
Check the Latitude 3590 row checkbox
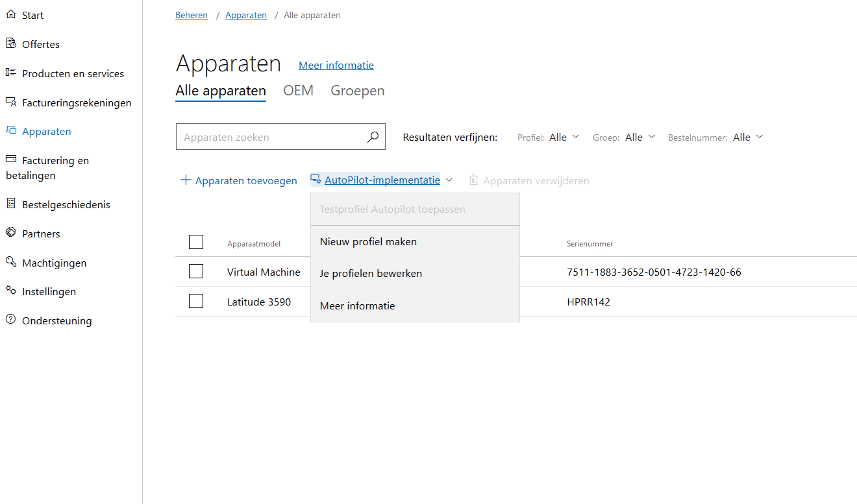point(196,301)
